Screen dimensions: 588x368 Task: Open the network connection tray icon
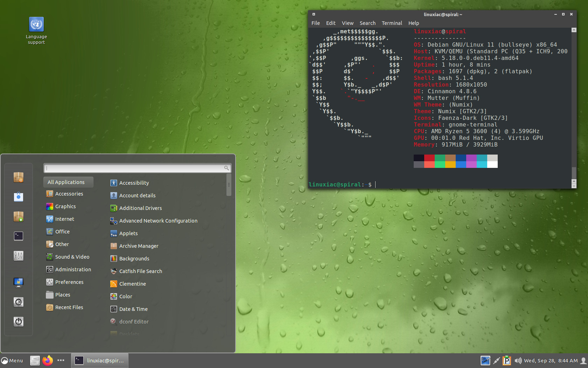[x=497, y=361]
